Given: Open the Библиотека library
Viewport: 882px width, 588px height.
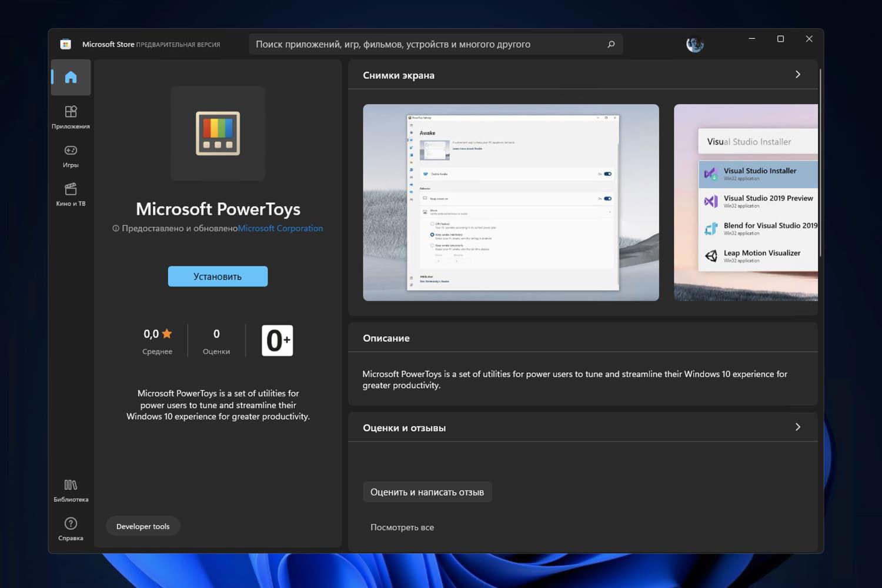Looking at the screenshot, I should coord(71,490).
